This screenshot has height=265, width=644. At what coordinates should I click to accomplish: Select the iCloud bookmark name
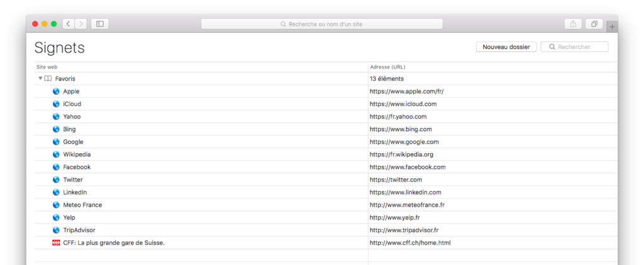72,104
